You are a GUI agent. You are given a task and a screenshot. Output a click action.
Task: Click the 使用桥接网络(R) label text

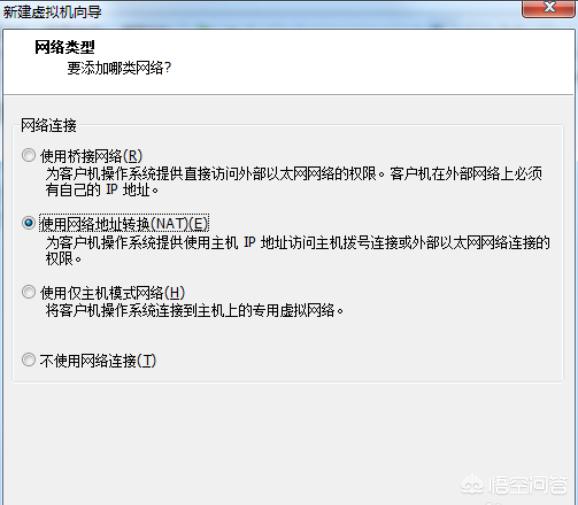[x=91, y=156]
